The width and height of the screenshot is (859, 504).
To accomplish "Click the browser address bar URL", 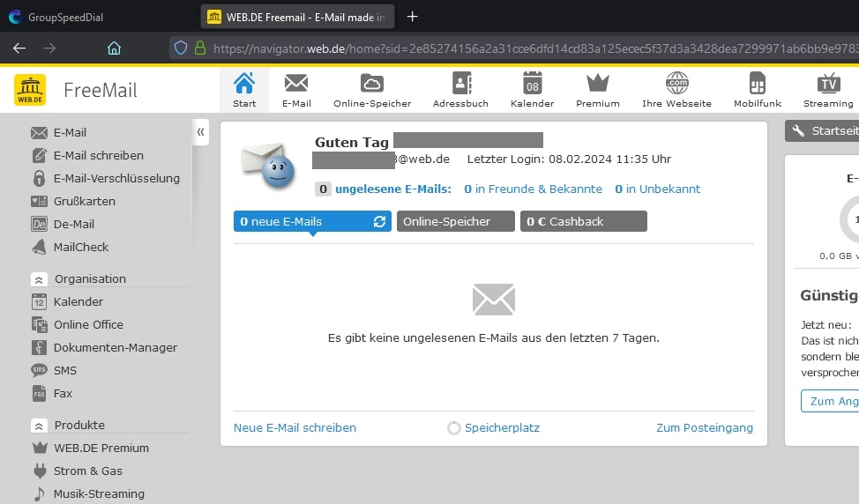I will click(x=534, y=48).
